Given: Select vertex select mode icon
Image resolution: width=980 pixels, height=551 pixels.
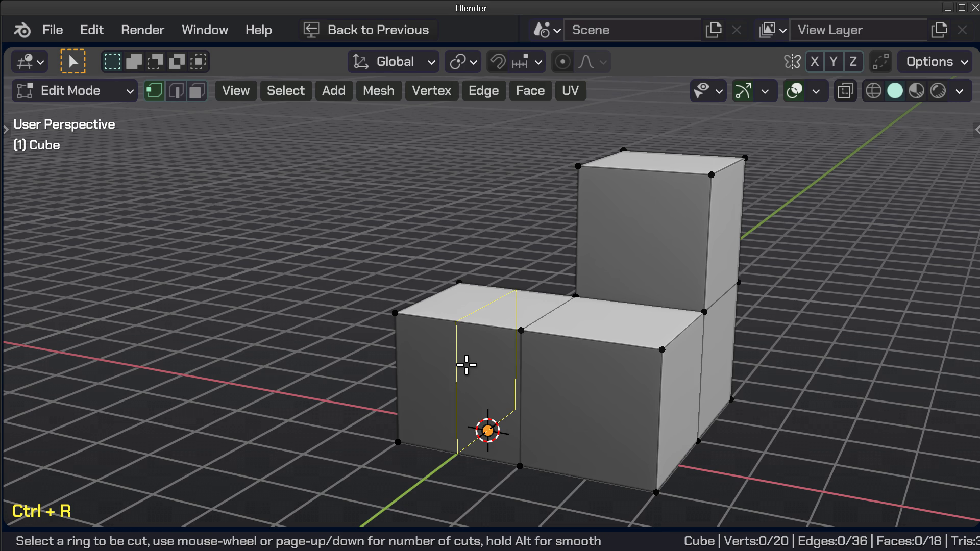Looking at the screenshot, I should (x=154, y=91).
